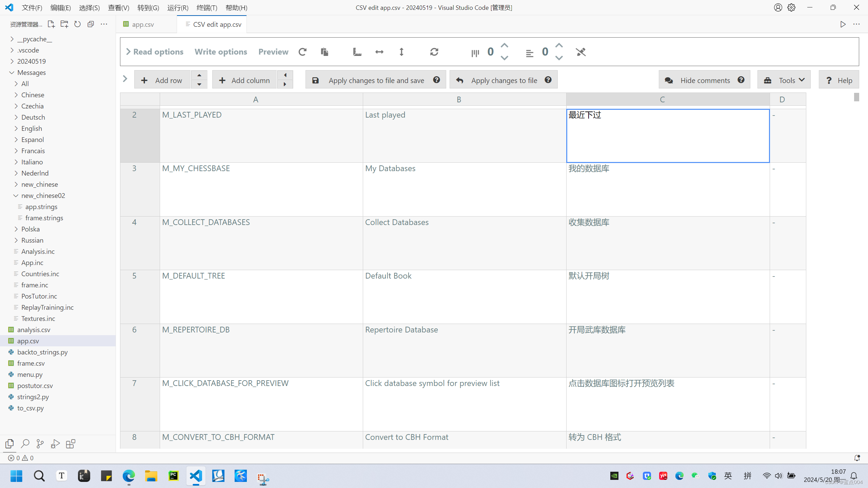
Task: Click the vertical resize rows arrow icon
Action: coord(401,52)
